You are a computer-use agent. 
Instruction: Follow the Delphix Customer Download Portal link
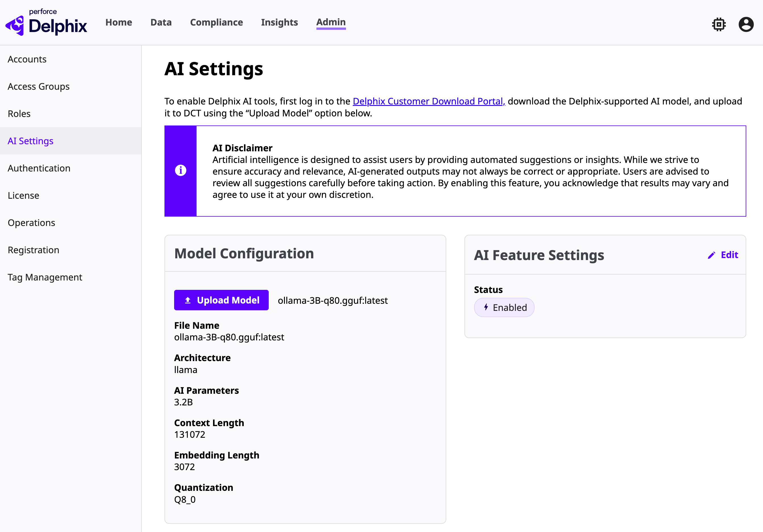click(429, 101)
